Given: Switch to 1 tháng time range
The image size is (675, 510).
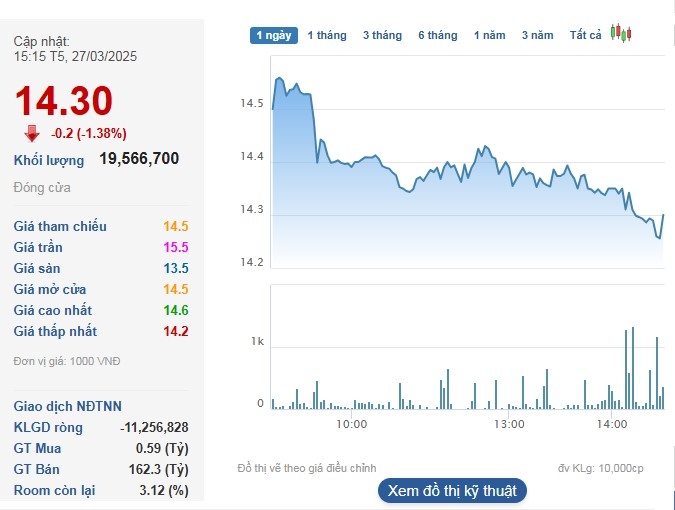Looking at the screenshot, I should (x=326, y=35).
